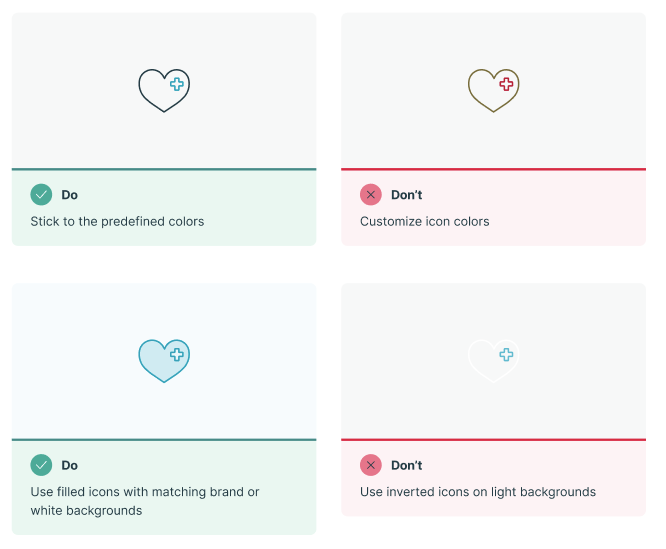Click the dark outlined heart icon with blue cross
666x549 pixels.
pyautogui.click(x=164, y=90)
